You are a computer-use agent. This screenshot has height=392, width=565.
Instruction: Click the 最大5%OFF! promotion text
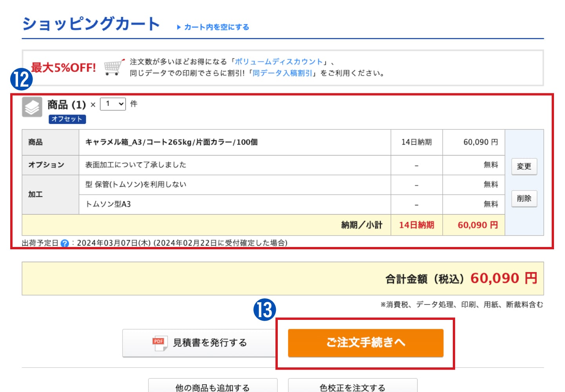click(x=64, y=67)
